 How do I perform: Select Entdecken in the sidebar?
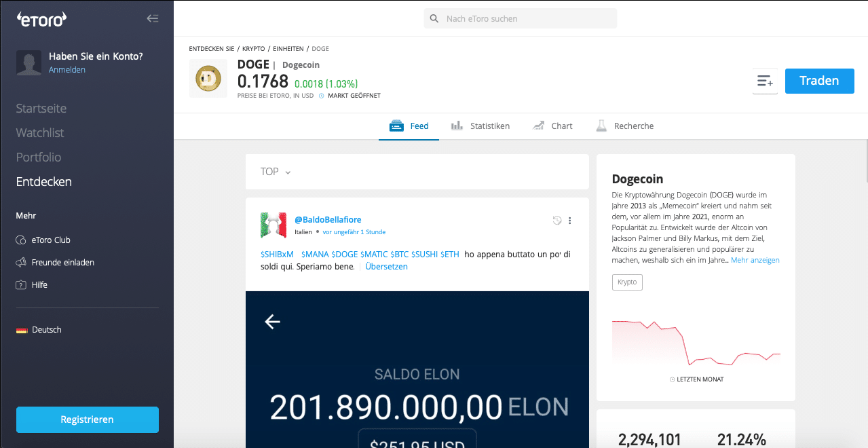click(44, 182)
